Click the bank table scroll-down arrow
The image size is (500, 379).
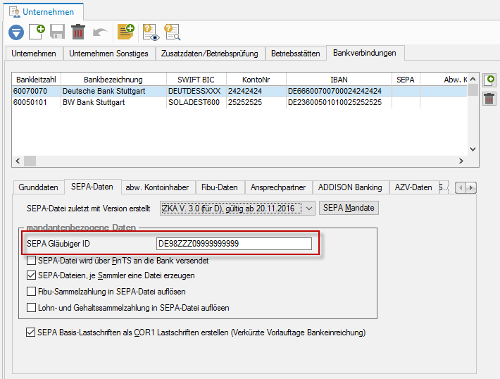[472, 149]
